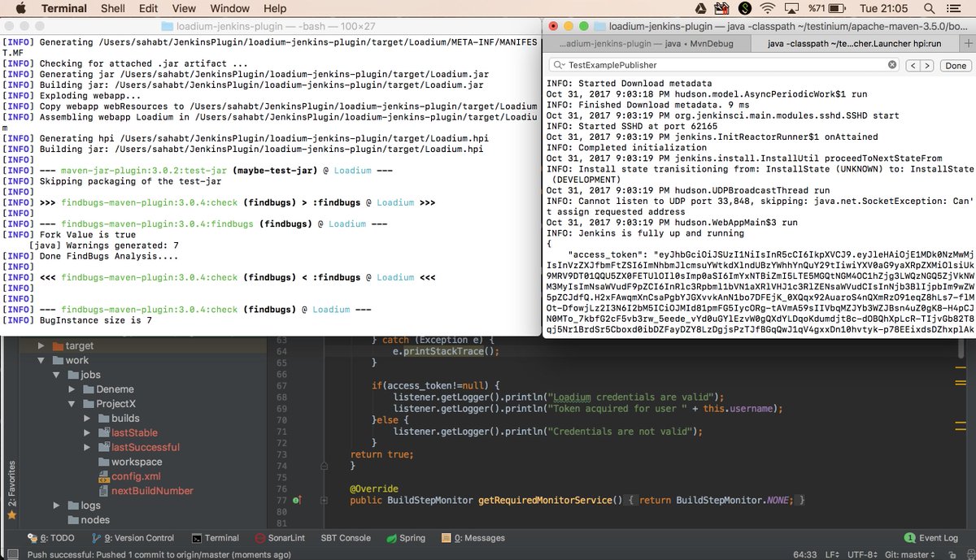Open the Spring tool window

406,538
